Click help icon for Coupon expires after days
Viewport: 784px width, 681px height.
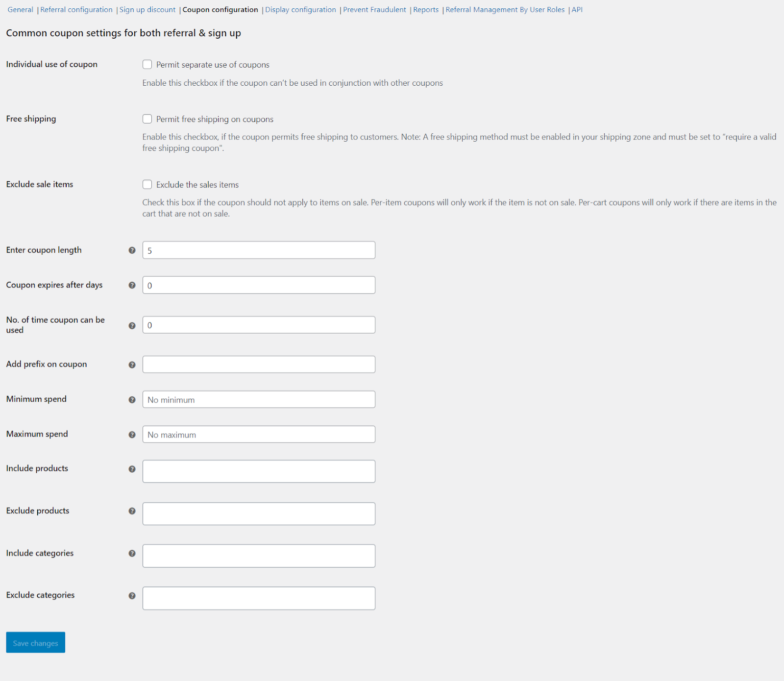pyautogui.click(x=132, y=285)
